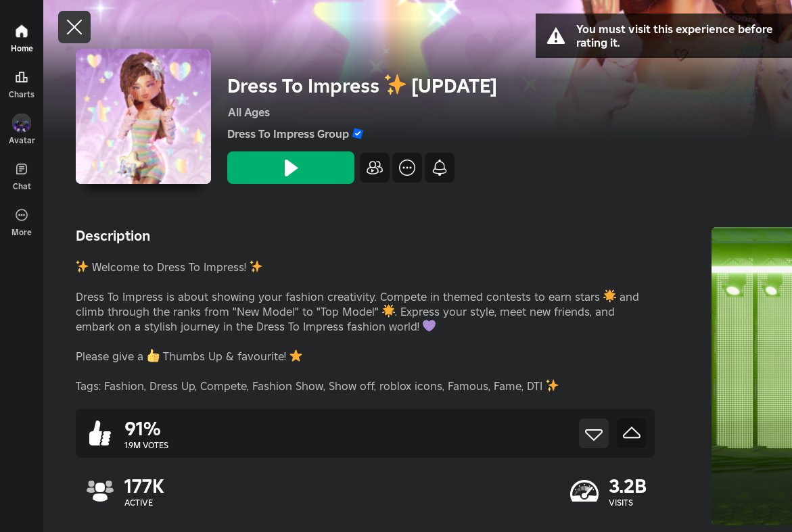Open the Avatar sidebar item

(x=21, y=130)
